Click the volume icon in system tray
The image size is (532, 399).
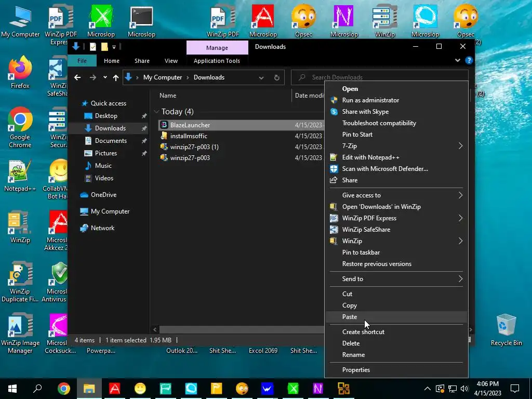[x=464, y=389]
